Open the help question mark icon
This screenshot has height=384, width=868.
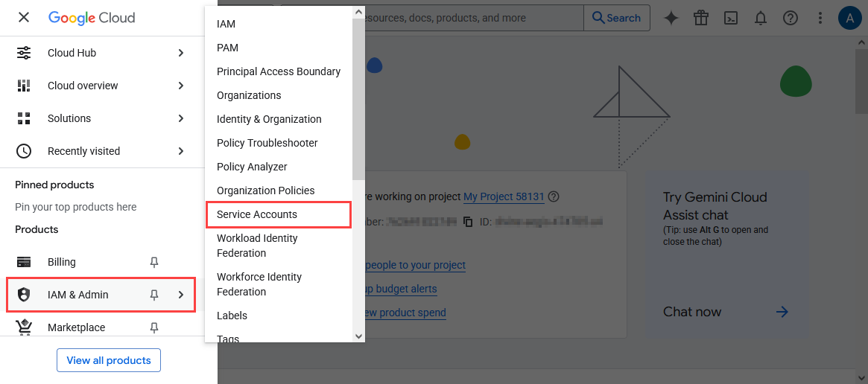tap(791, 18)
